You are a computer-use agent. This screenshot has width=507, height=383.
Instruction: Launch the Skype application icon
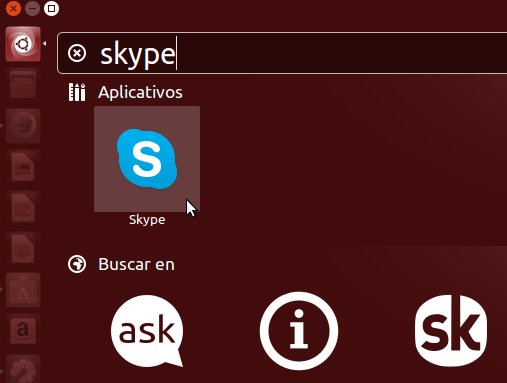point(147,159)
